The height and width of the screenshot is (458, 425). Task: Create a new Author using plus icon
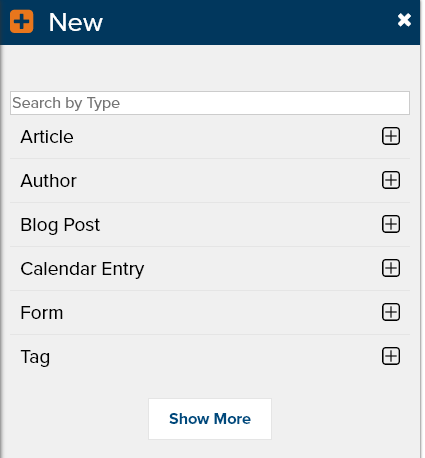[x=391, y=180]
